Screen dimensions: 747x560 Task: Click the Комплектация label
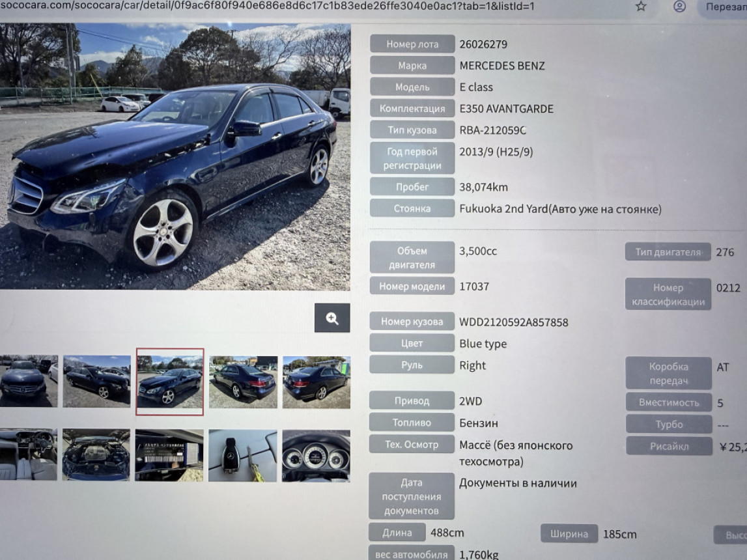[x=412, y=108]
